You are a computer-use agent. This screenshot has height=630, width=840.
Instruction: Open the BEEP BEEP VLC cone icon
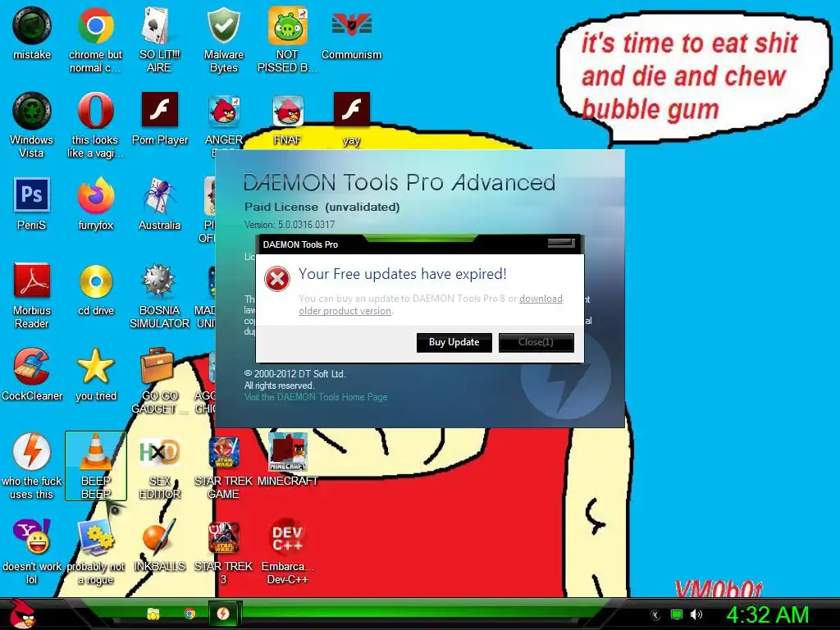[95, 453]
